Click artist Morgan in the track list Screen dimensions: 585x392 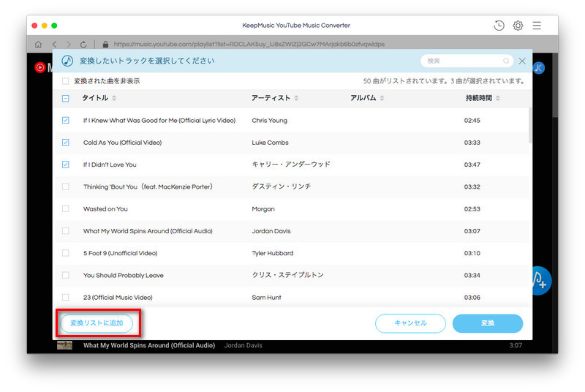coord(263,209)
